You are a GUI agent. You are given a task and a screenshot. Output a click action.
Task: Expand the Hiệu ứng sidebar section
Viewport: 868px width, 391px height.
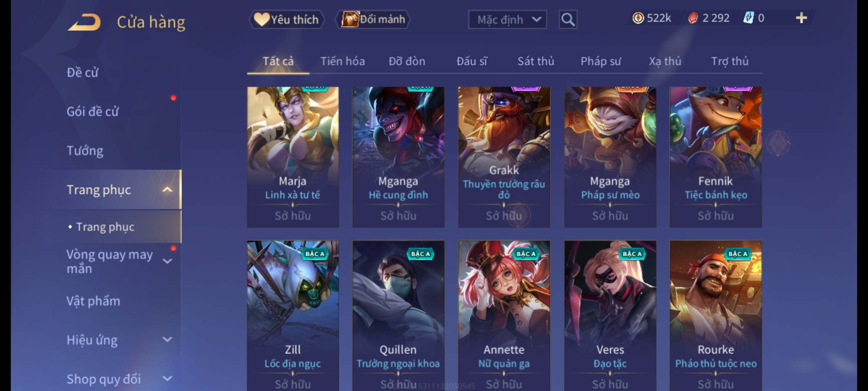click(167, 340)
